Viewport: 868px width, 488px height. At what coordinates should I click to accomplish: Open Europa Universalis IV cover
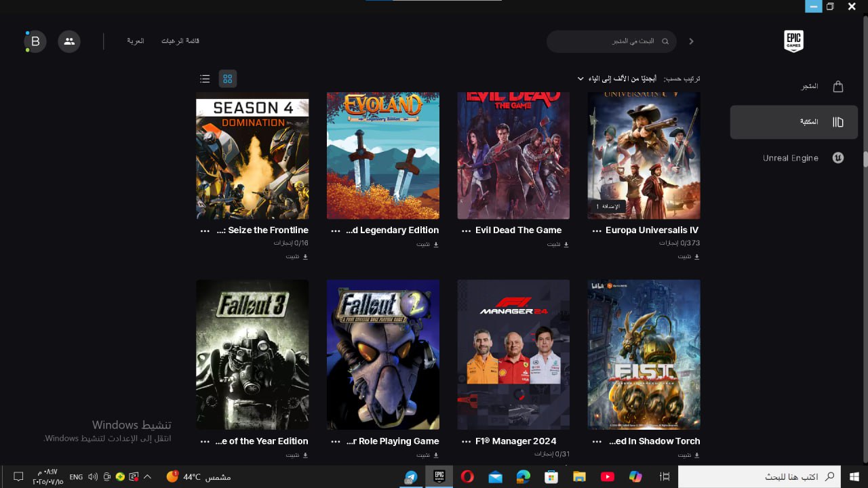(644, 156)
